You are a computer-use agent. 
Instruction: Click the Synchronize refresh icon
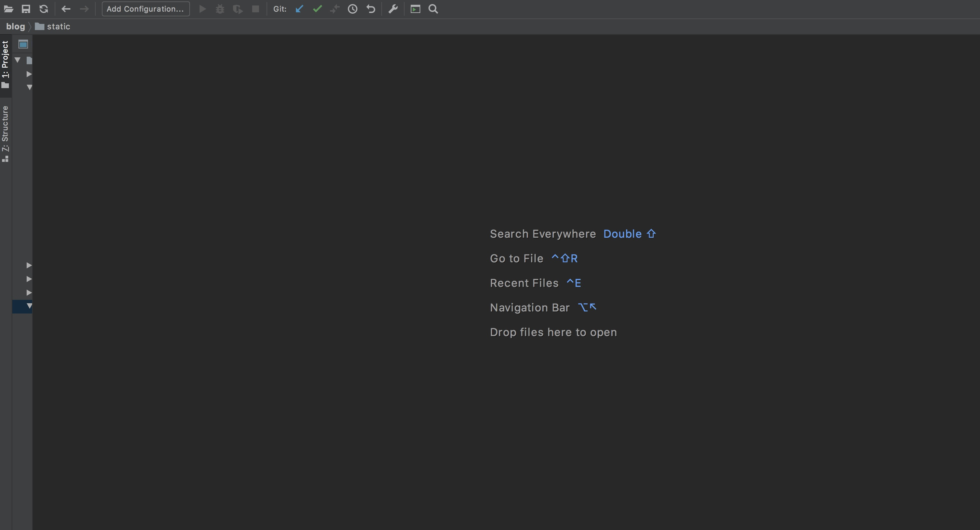point(44,9)
